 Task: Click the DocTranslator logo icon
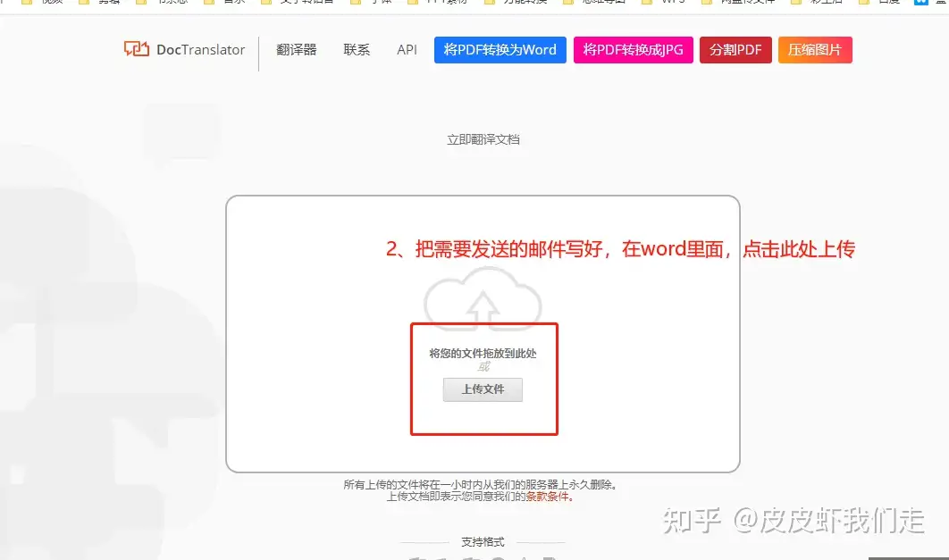click(135, 50)
